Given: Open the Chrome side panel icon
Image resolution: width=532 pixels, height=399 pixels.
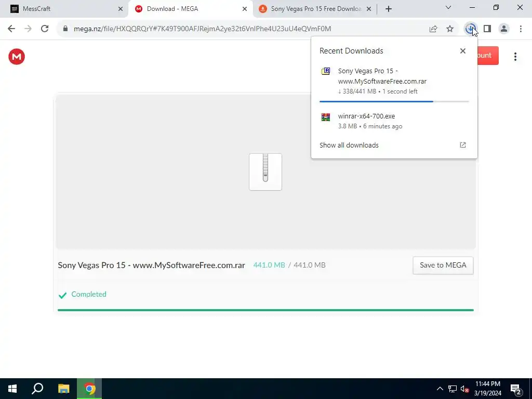Looking at the screenshot, I should point(487,29).
